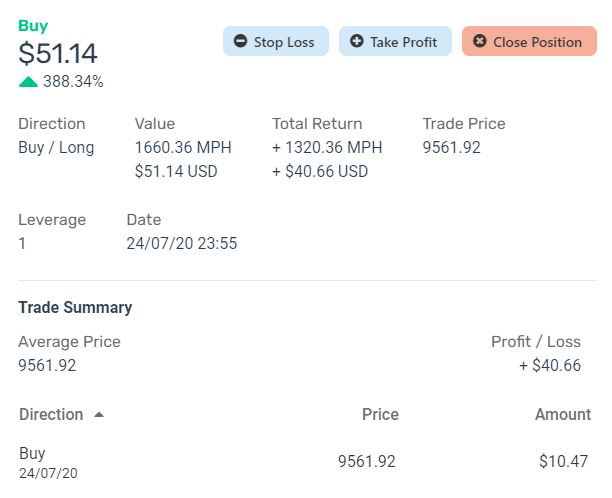Click the Close Position button
This screenshot has height=498, width=612.
(x=529, y=41)
